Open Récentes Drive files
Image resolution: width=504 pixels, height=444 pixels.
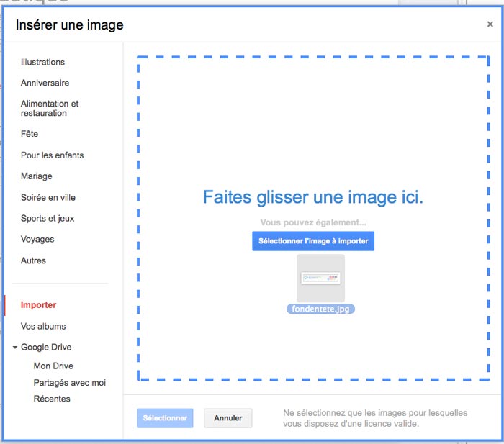click(x=52, y=399)
